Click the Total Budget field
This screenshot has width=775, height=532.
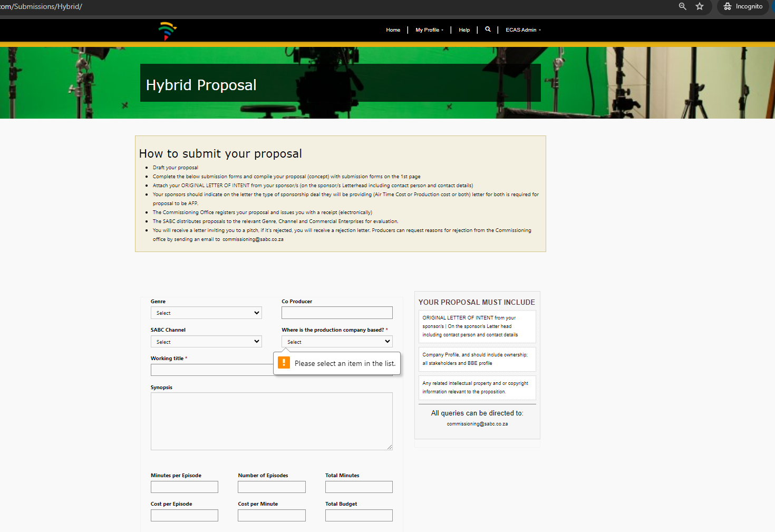(x=359, y=515)
